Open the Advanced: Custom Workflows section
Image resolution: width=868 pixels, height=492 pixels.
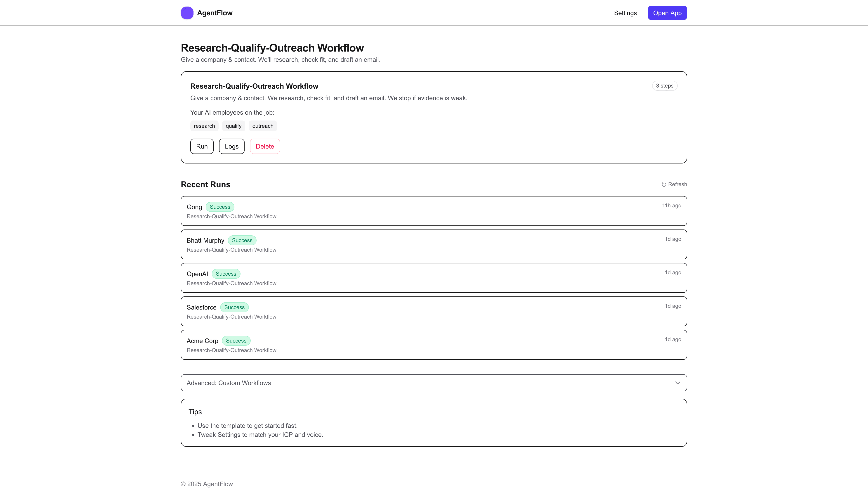coord(229,383)
